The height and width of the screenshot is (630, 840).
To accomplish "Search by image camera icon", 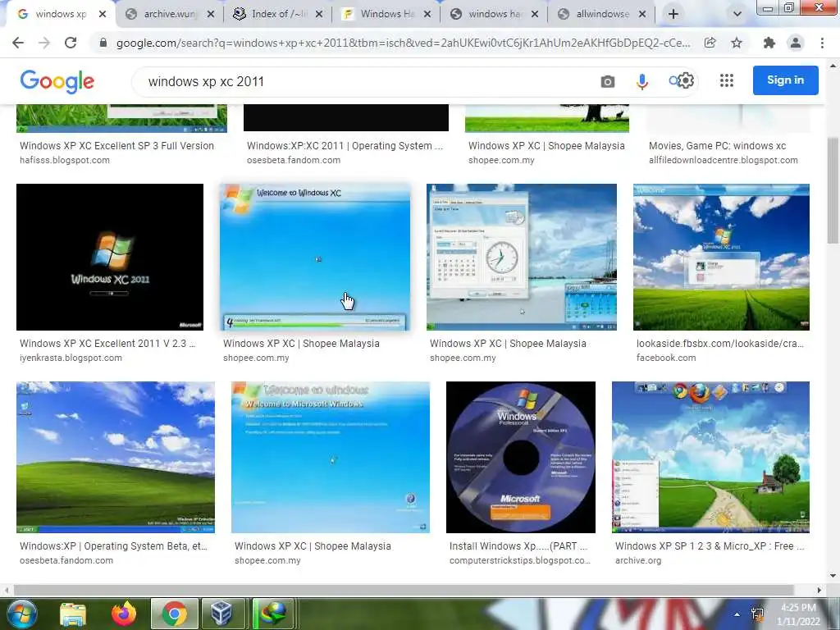I will 608,81.
